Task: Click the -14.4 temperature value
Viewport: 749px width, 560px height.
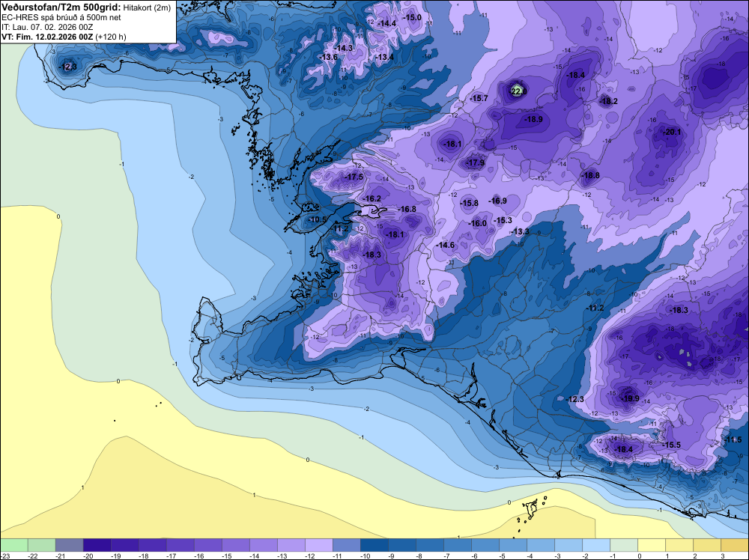Action: 385,24
